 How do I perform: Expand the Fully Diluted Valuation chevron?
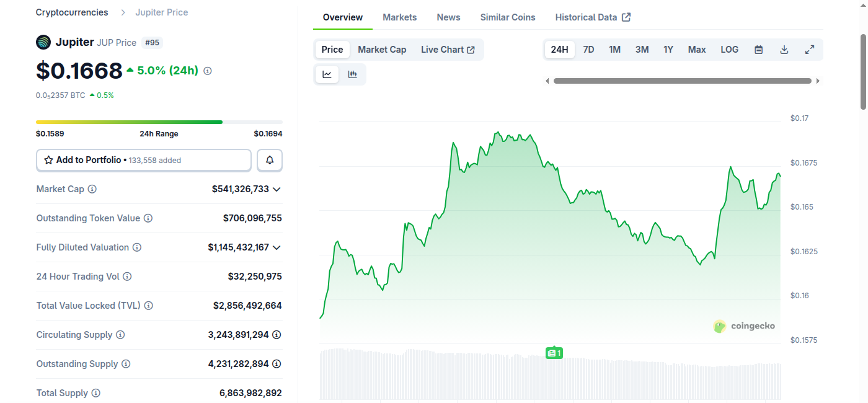[x=277, y=247]
